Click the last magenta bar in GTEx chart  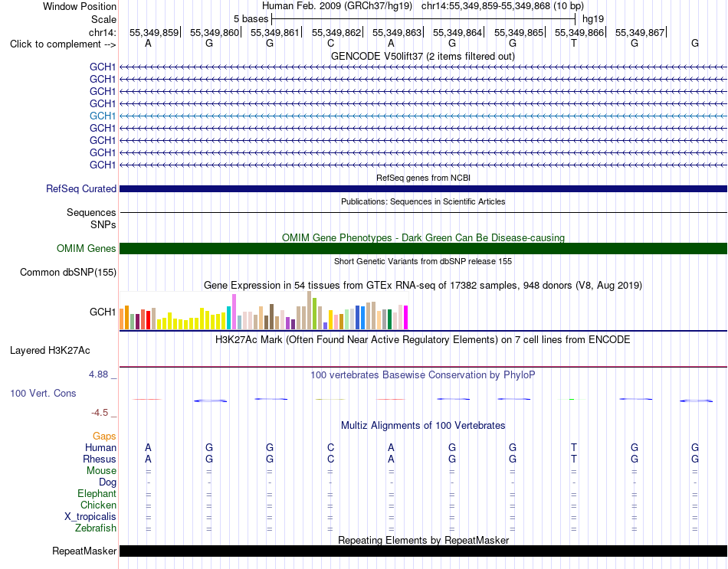[x=406, y=318]
